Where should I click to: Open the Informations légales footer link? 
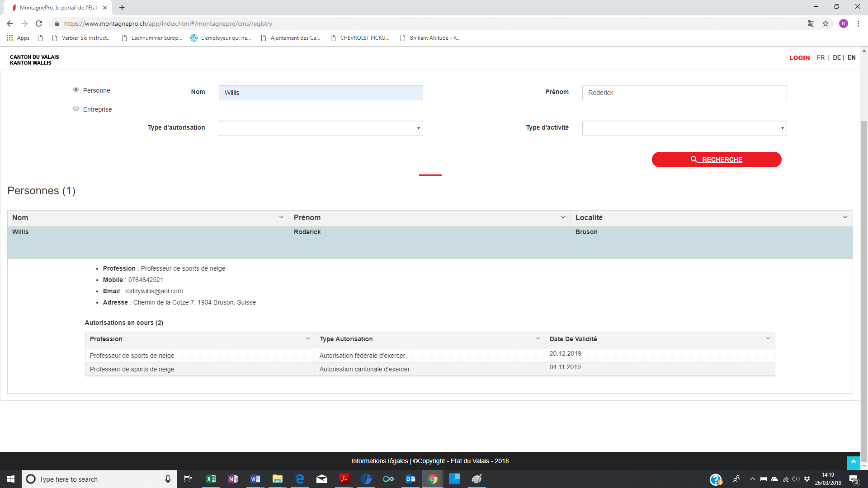click(x=379, y=461)
